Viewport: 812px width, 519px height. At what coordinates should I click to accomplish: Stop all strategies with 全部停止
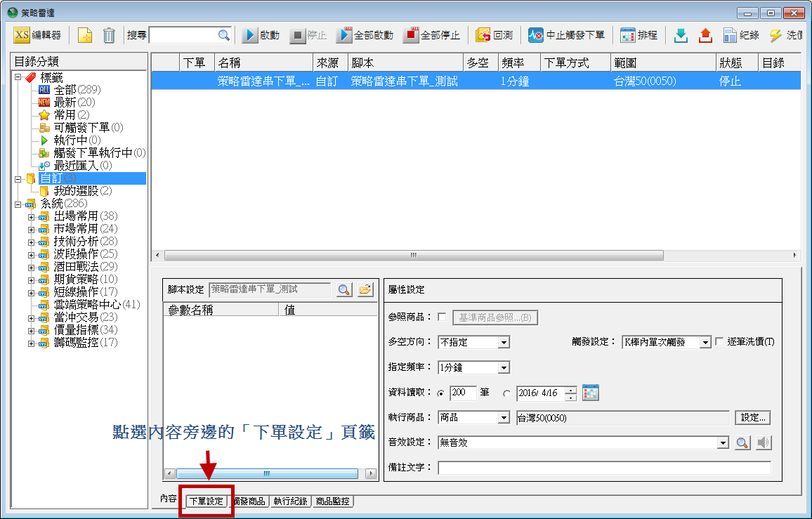tap(431, 35)
